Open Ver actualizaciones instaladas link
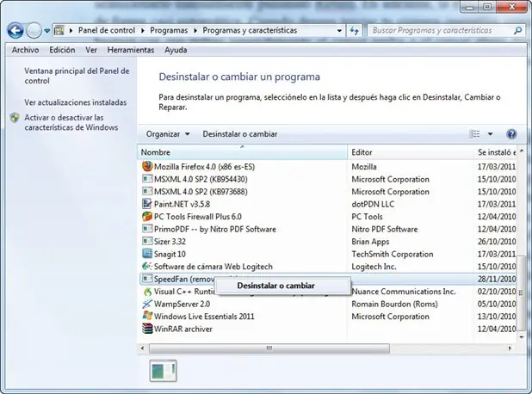The height and width of the screenshot is (394, 532). (x=75, y=102)
